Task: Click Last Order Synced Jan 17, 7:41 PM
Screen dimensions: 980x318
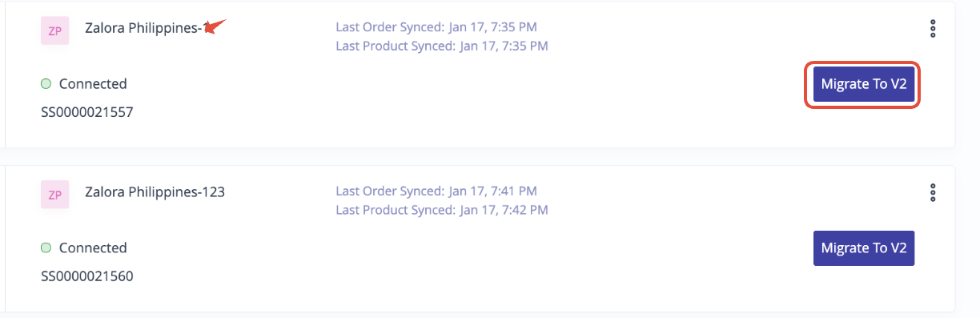Action: [x=436, y=191]
